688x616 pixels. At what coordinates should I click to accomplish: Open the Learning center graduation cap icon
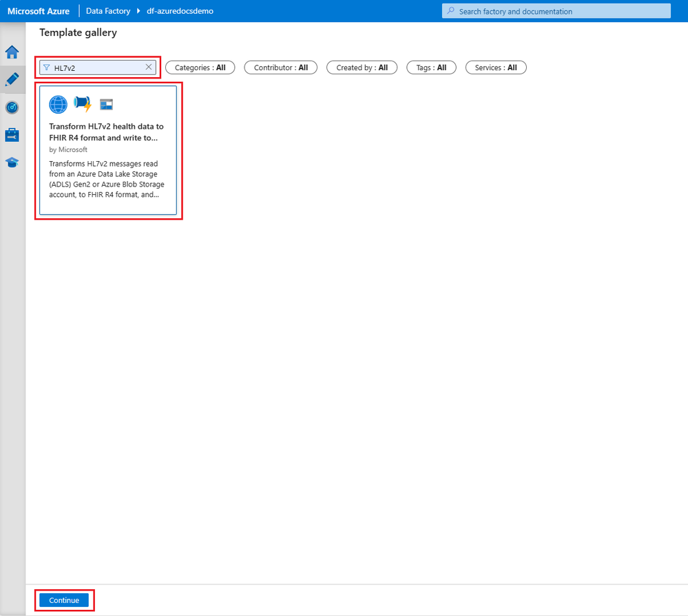12,162
